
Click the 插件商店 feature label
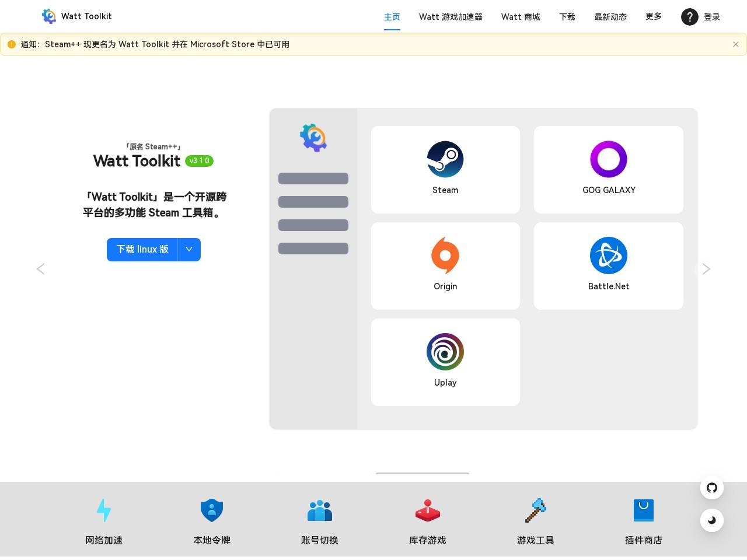click(x=644, y=540)
